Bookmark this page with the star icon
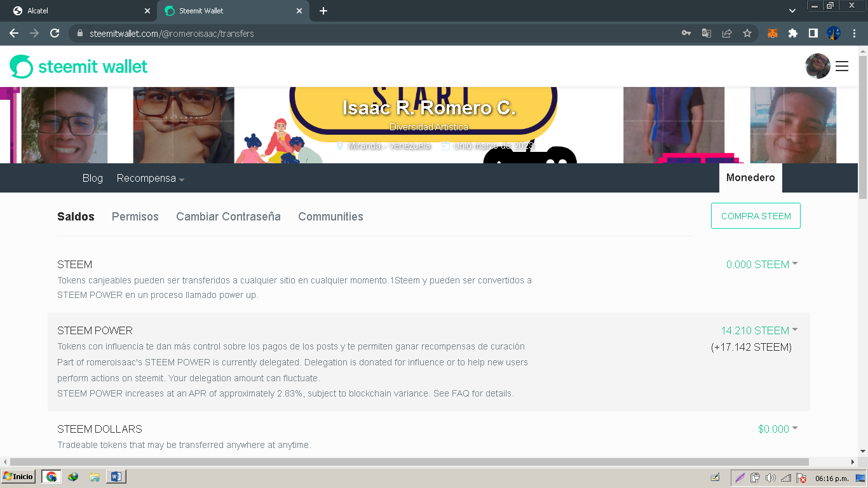The width and height of the screenshot is (868, 488). (x=747, y=33)
